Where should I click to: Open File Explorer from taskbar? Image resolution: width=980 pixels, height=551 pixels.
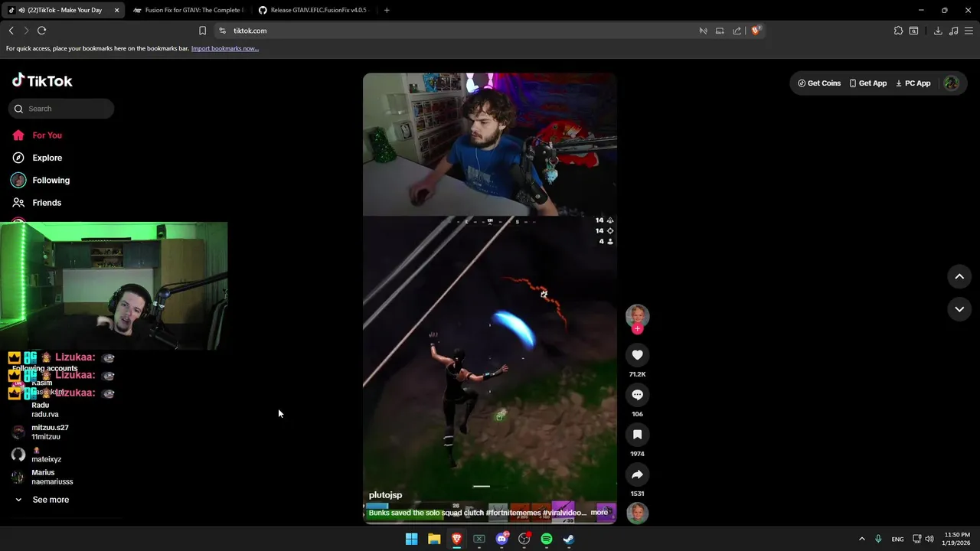click(x=434, y=539)
